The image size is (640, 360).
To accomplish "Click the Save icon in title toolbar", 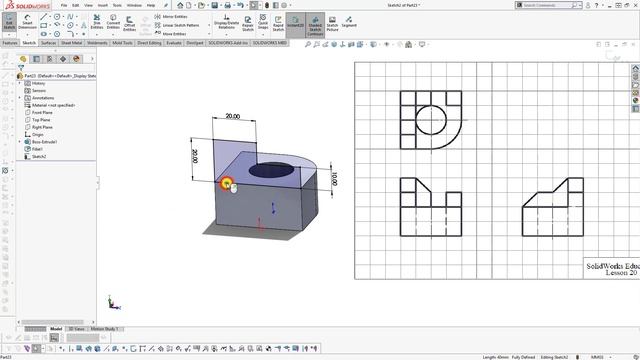I will [214, 5].
